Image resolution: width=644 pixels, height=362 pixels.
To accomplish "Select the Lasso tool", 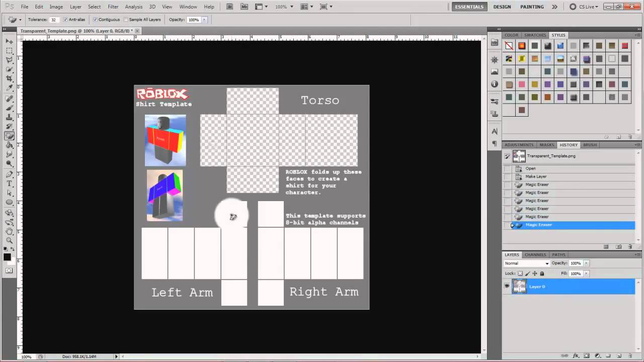I will click(9, 59).
